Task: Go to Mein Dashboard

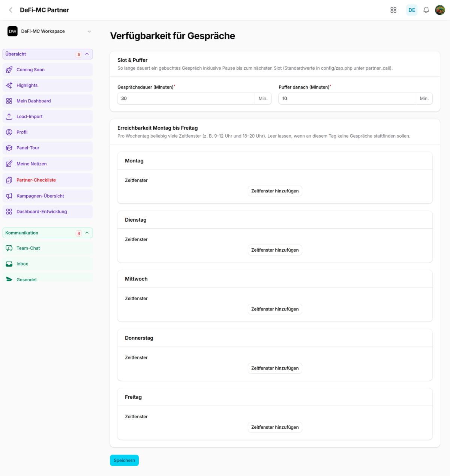Action: click(x=48, y=101)
